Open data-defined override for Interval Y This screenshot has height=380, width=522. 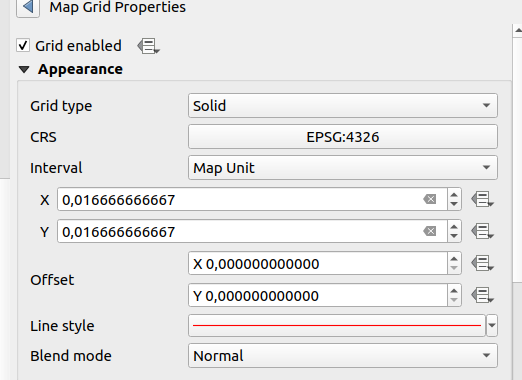tap(482, 231)
